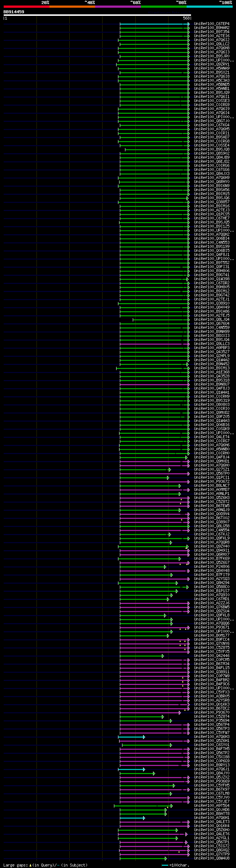Click the white BB914459 query bar
This screenshot has width=236, height=868.
click(x=97, y=15)
